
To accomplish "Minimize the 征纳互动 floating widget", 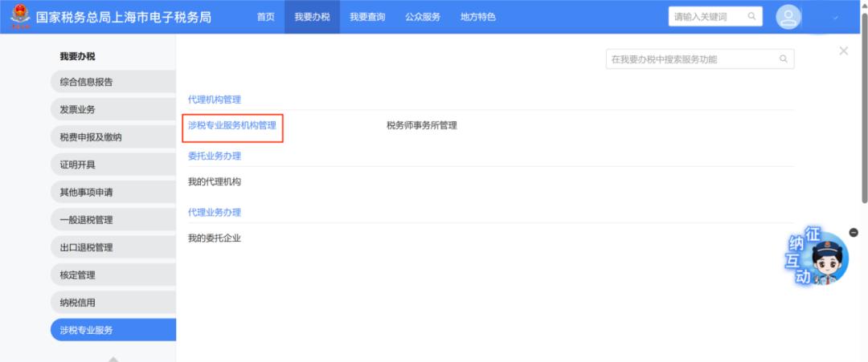I will tap(853, 233).
